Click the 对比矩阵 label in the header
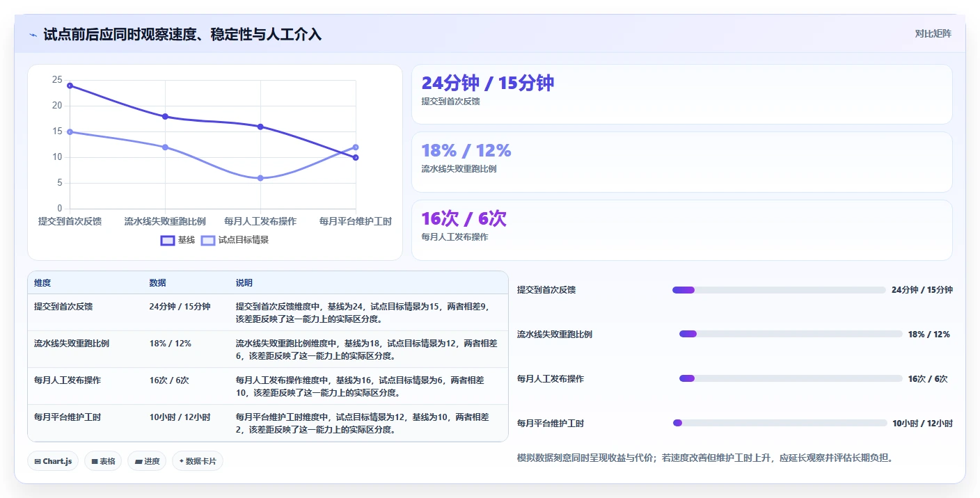The height and width of the screenshot is (498, 980). click(933, 33)
